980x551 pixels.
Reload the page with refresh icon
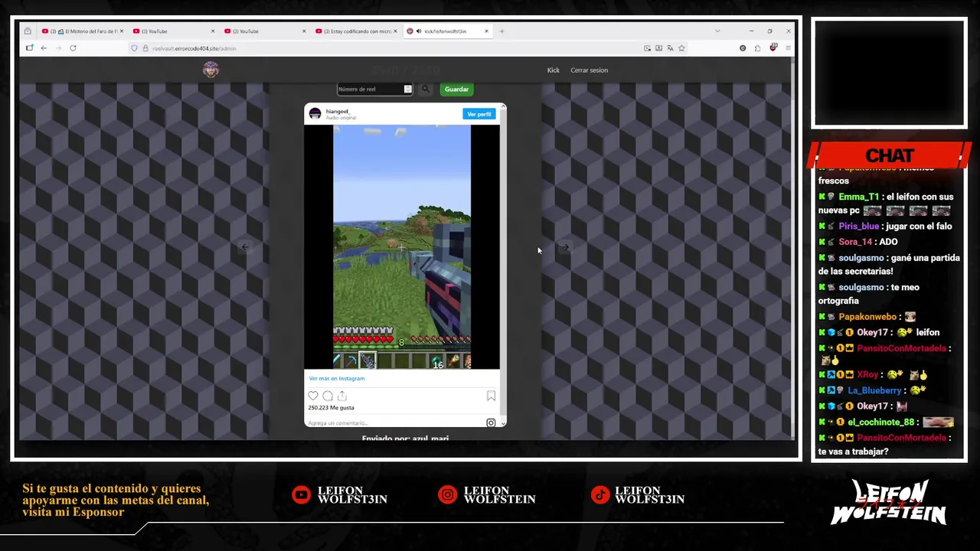pos(73,48)
